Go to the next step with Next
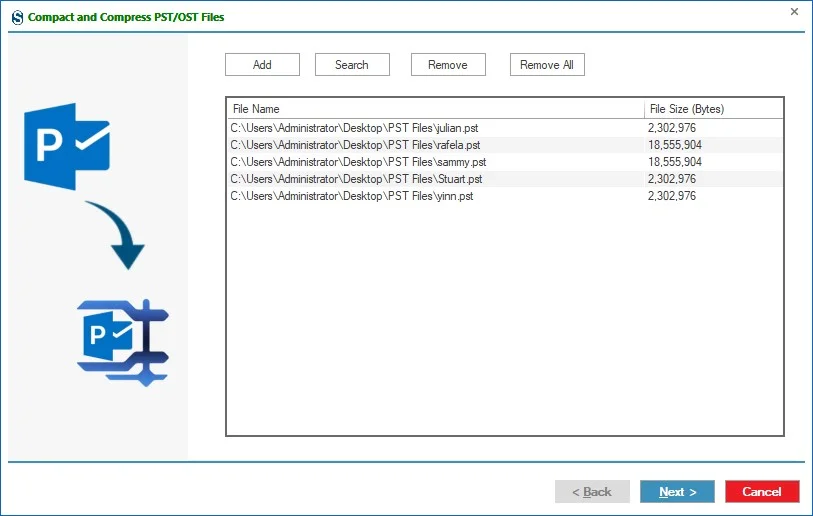The image size is (813, 516). (677, 492)
